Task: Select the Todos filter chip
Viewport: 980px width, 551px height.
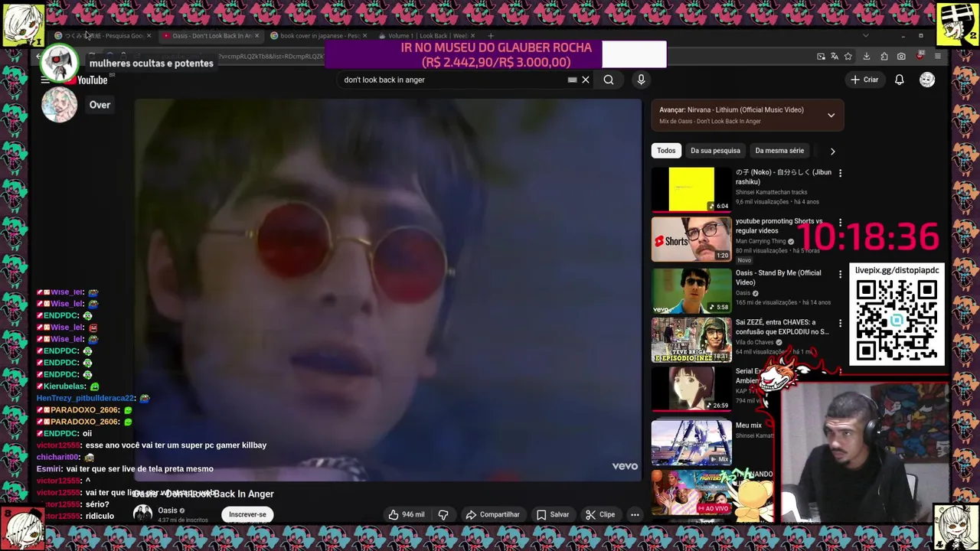Action: coord(666,151)
